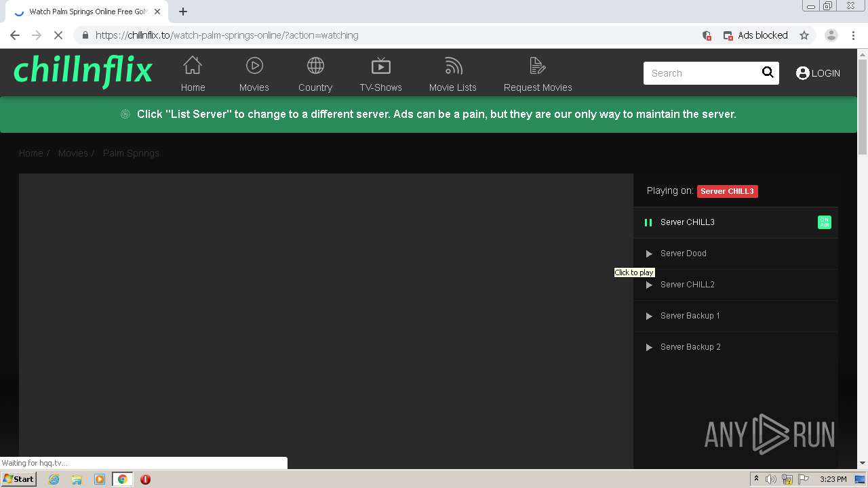Screen dimensions: 868x488
Task: Open the volume speaker tray icon
Action: pos(771,479)
